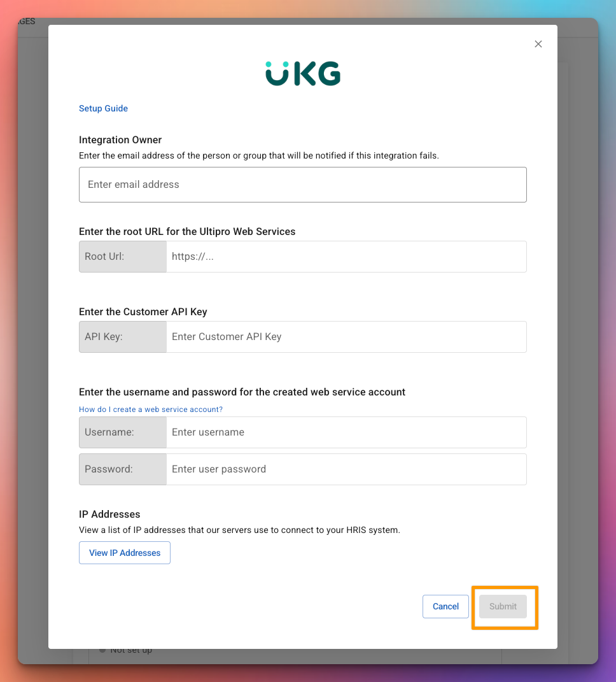Focus the Enter username field
Screen dimensions: 616x682
click(x=346, y=432)
